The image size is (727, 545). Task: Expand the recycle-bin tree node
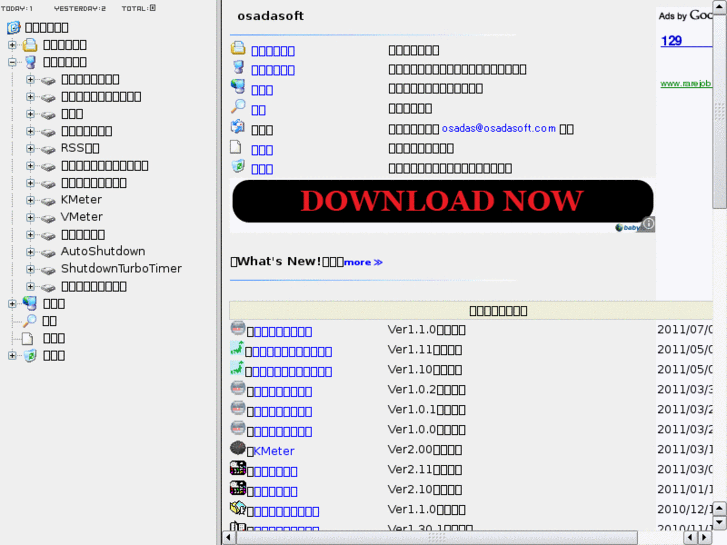[13, 356]
